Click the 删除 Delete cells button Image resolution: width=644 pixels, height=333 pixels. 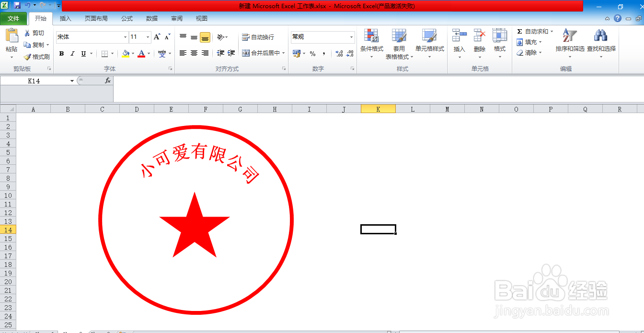point(479,42)
